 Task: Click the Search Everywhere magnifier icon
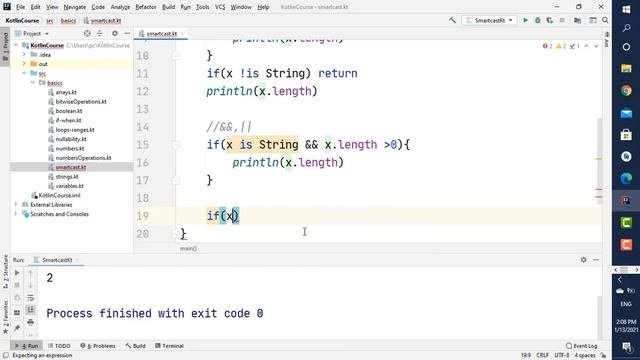coord(605,20)
